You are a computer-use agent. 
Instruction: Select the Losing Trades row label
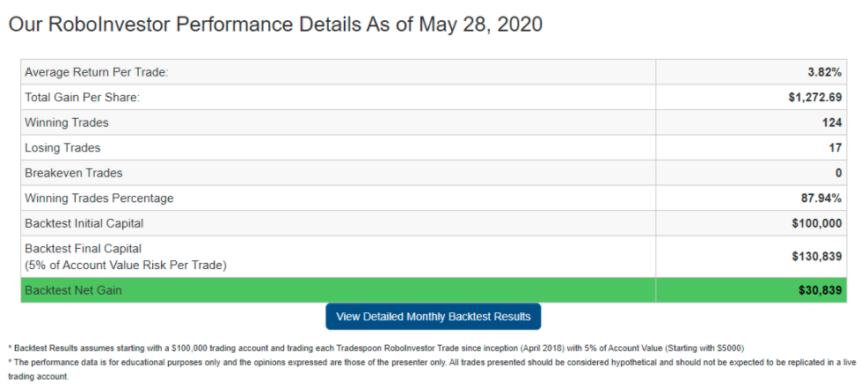[x=62, y=148]
